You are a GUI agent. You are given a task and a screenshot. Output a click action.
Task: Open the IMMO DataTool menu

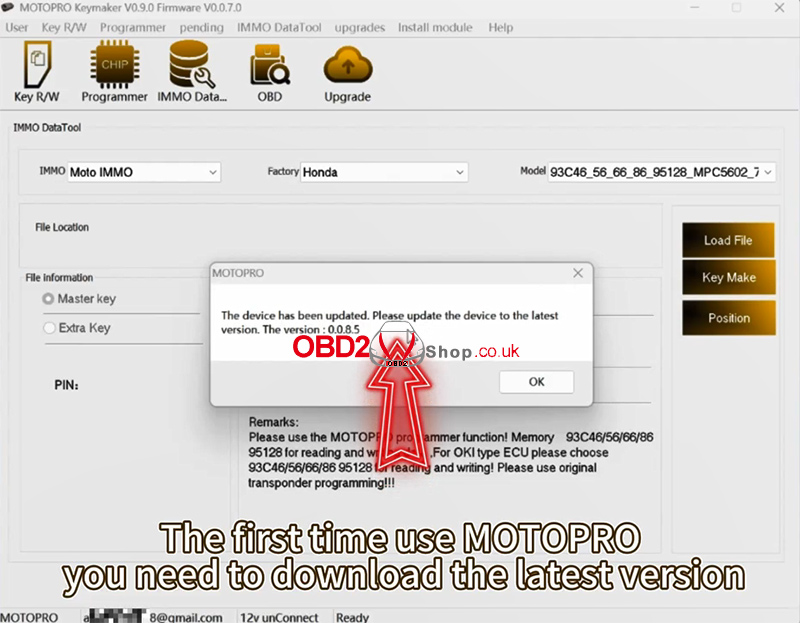coord(279,28)
